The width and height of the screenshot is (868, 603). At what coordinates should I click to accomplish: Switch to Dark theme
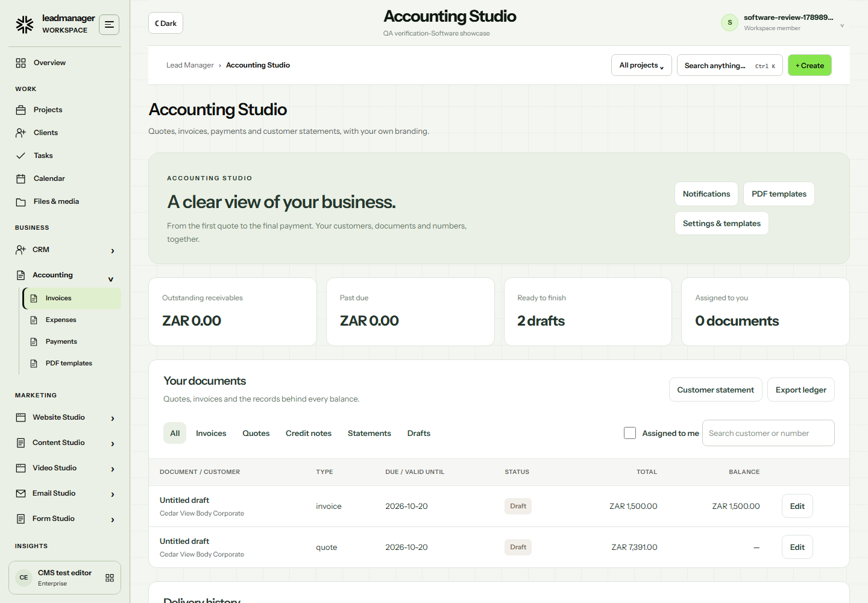coord(166,23)
